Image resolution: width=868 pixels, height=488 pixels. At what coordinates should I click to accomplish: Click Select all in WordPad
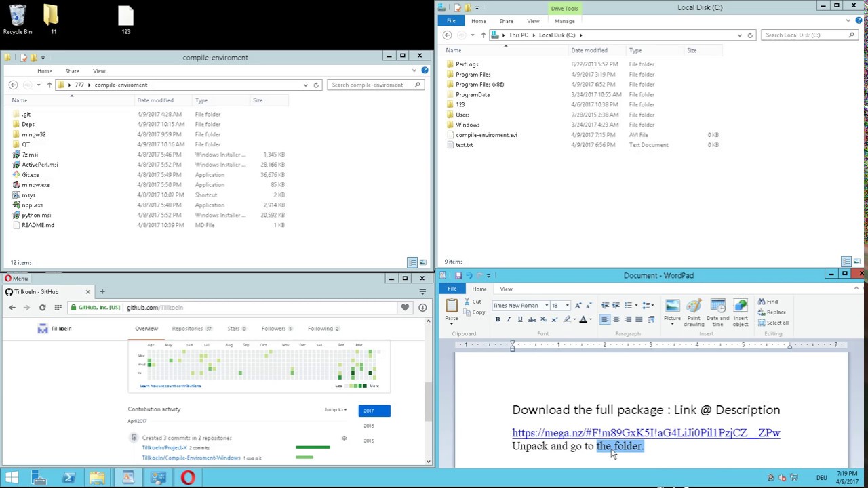(773, 323)
